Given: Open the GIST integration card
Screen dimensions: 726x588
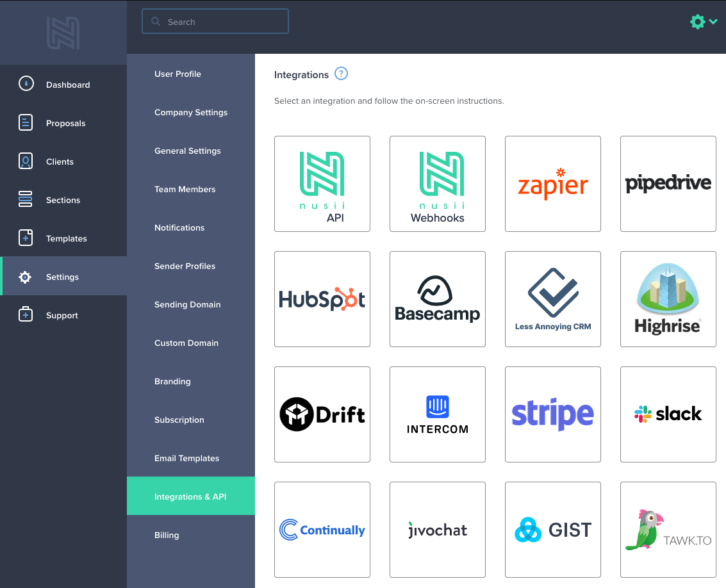Looking at the screenshot, I should pyautogui.click(x=553, y=530).
